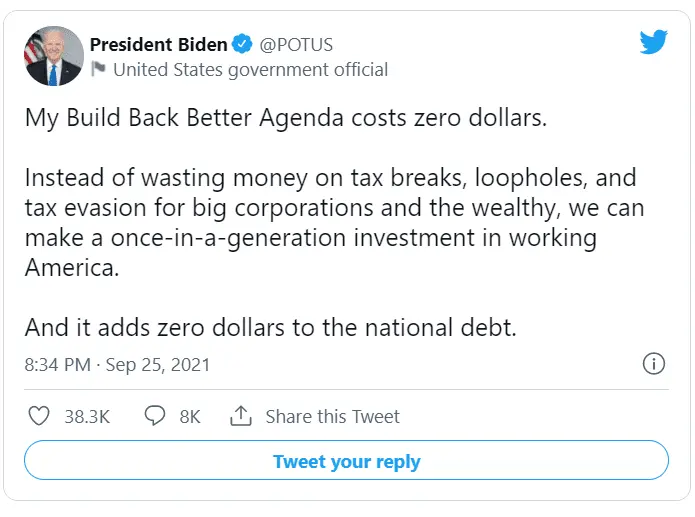Click the national debt sentence
The image size is (695, 517).
click(x=270, y=327)
